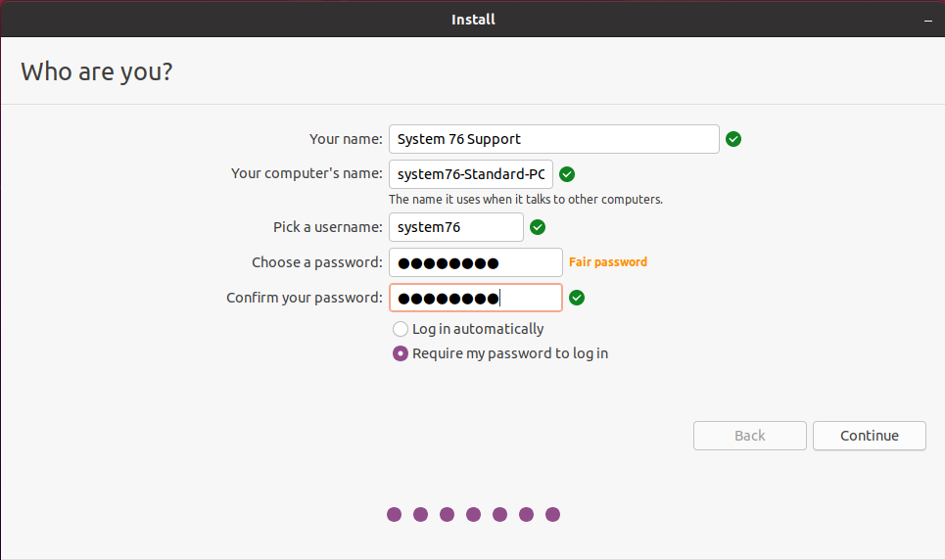Focus the Choose a password field
Screen dimensions: 945x560
[476, 262]
